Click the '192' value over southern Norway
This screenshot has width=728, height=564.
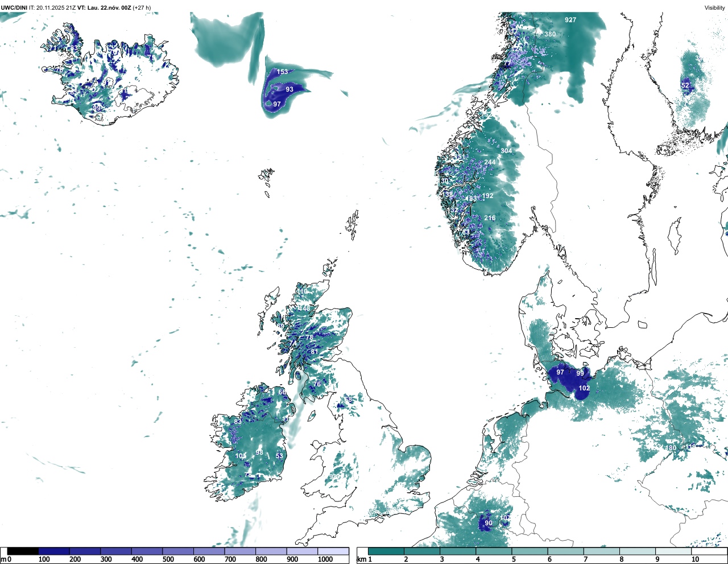click(x=487, y=196)
